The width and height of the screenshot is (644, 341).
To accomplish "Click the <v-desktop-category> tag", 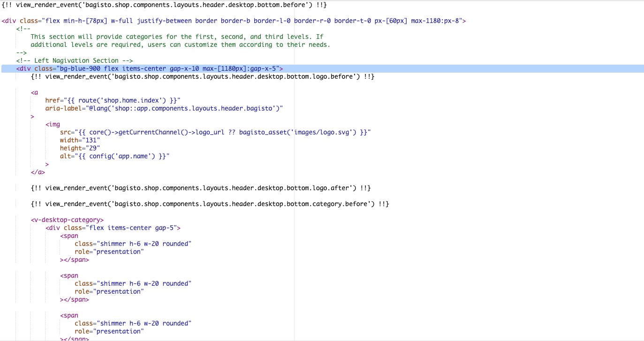I will pos(67,220).
